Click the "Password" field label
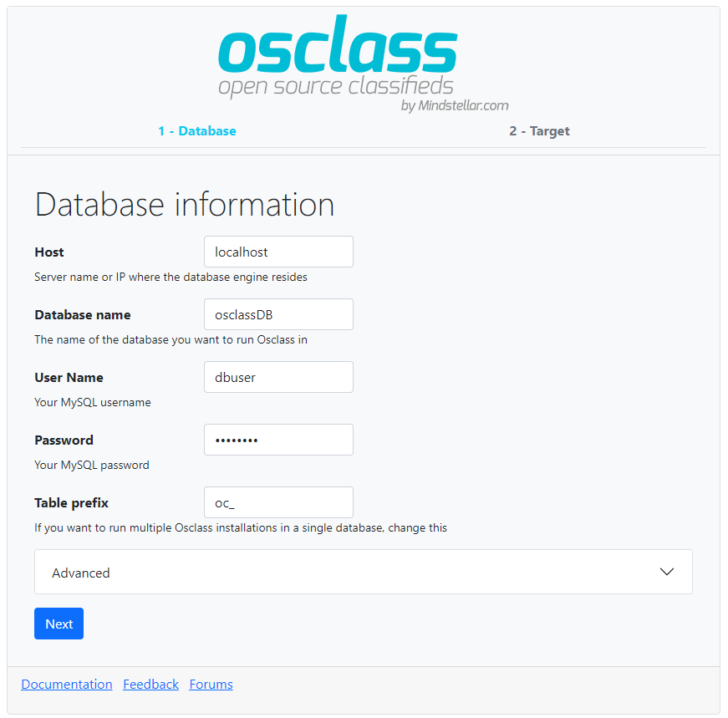Image resolution: width=728 pixels, height=718 pixels. pos(64,440)
